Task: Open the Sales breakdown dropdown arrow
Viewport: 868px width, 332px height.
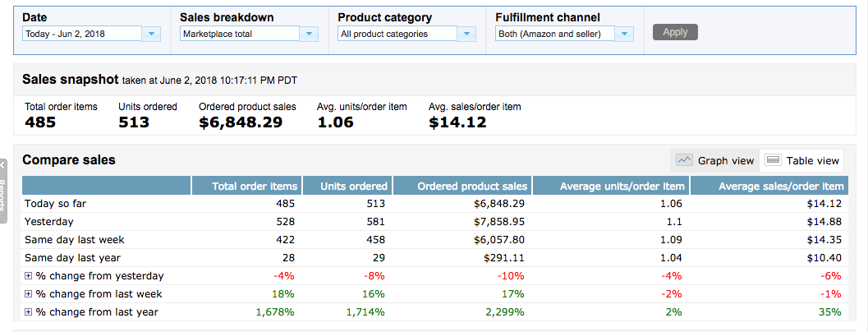Action: pos(309,34)
